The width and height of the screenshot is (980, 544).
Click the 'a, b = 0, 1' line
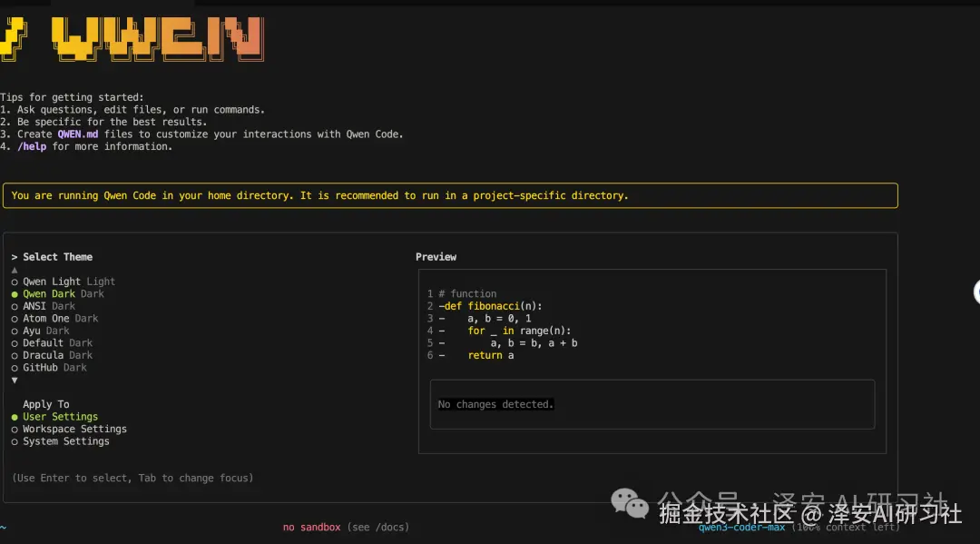pos(499,318)
